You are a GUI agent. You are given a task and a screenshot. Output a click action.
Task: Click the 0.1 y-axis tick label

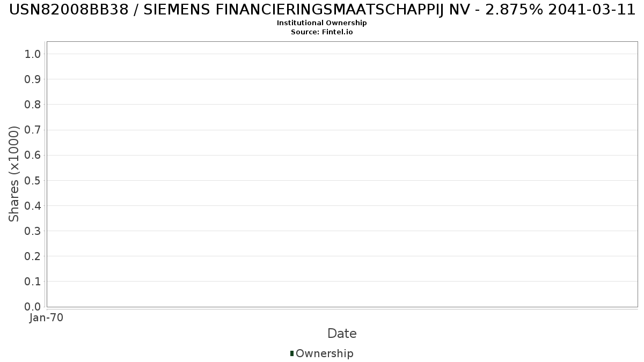(33, 281)
